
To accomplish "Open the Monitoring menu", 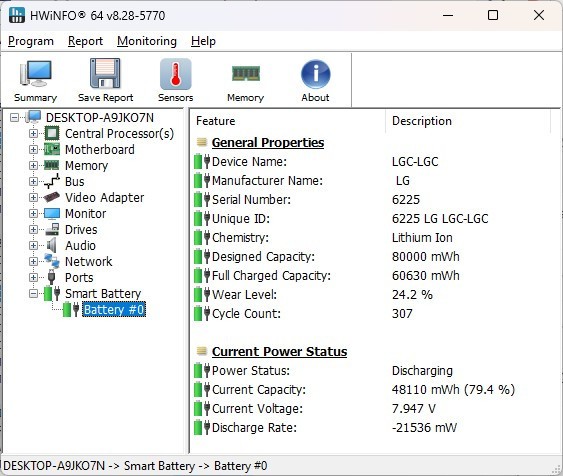I will tap(147, 41).
